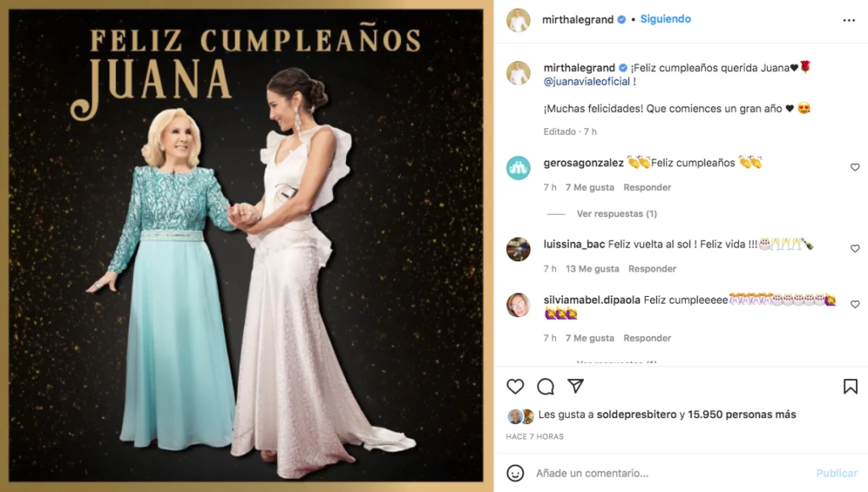Expand Ver respuestas (1) under gerosagonzalez
The image size is (868, 492).
pos(617,213)
